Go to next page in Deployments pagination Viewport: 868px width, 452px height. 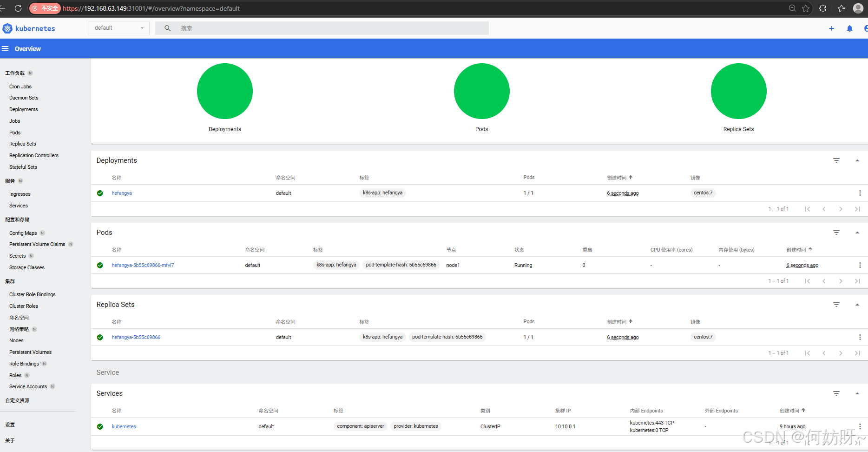point(841,209)
